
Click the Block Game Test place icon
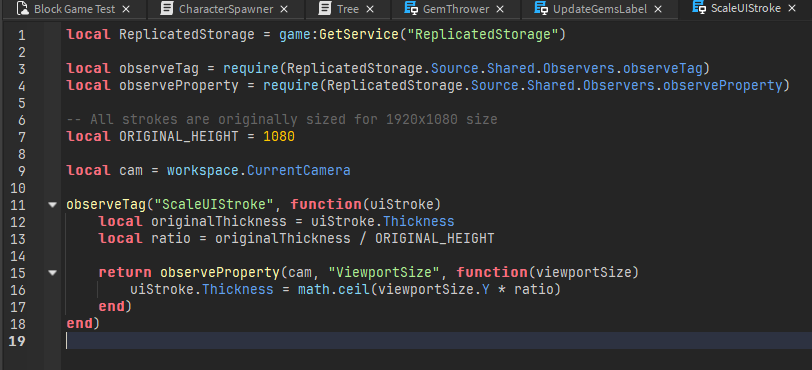(22, 8)
